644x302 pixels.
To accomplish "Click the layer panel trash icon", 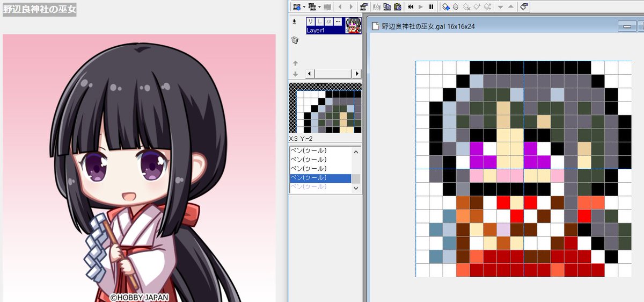I will 295,40.
